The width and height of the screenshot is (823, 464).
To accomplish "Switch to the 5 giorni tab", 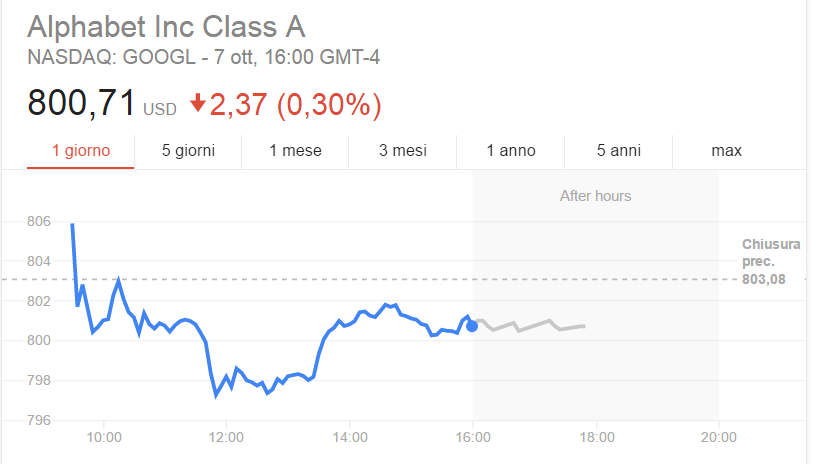I will 188,151.
